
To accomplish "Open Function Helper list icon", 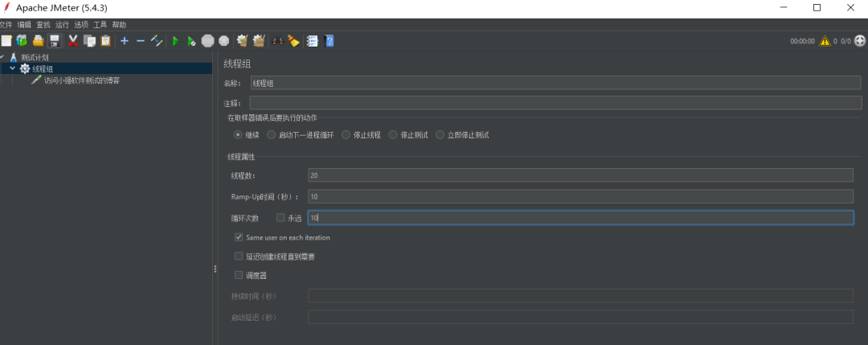I will coord(313,40).
